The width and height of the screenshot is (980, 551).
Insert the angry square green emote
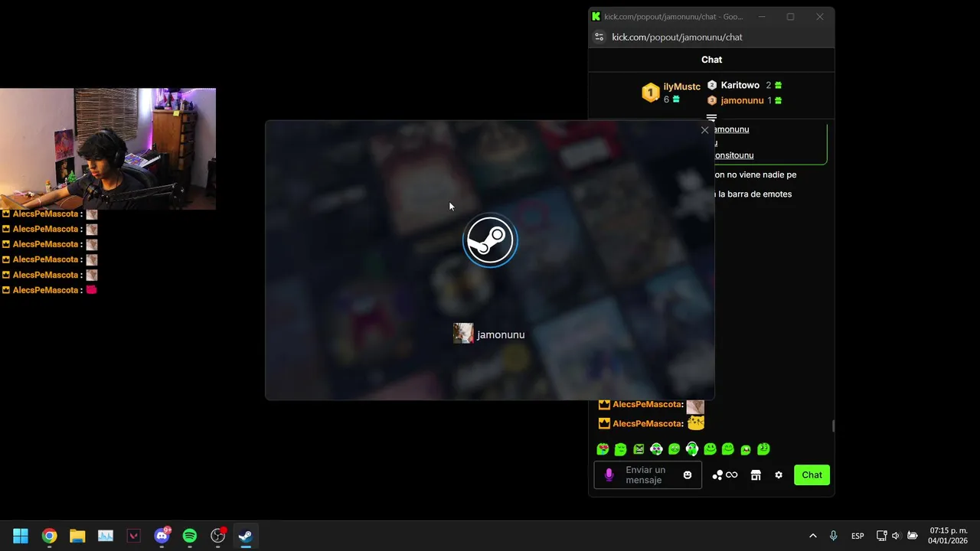[639, 449]
